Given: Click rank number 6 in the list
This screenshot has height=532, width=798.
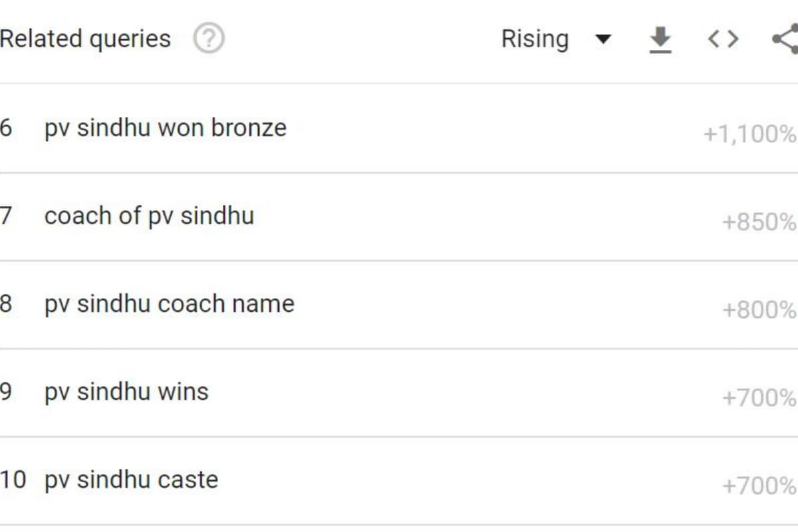Looking at the screenshot, I should point(6,128).
